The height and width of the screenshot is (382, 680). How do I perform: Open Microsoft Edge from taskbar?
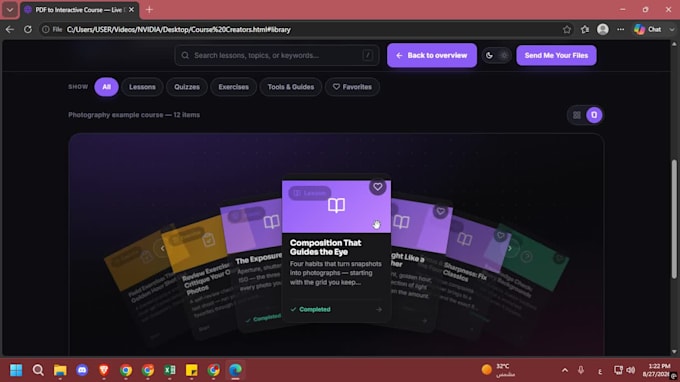[235, 370]
